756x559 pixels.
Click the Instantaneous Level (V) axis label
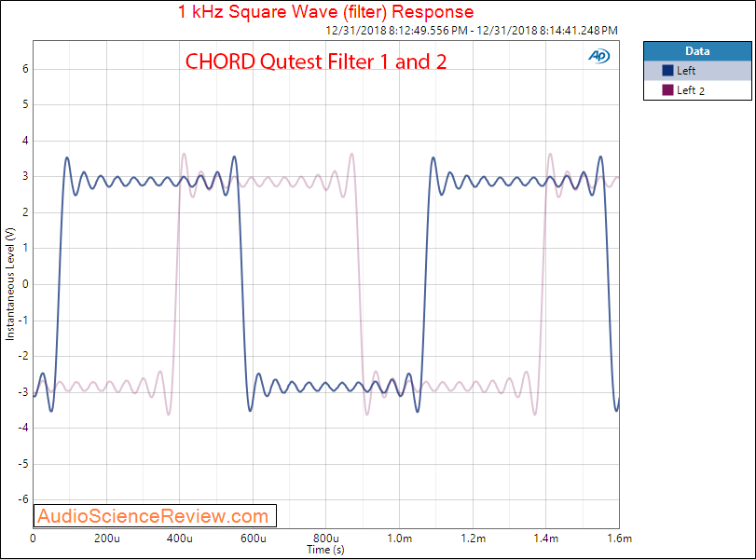10,284
